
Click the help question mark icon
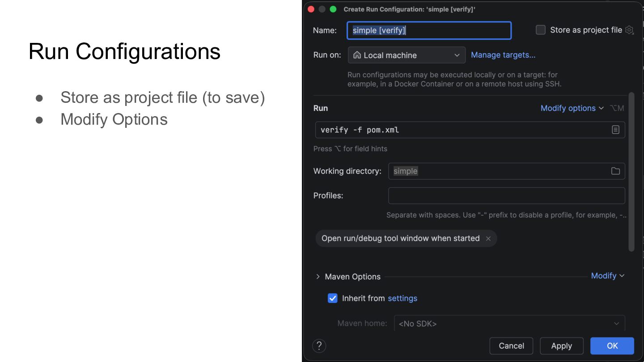pos(319,345)
